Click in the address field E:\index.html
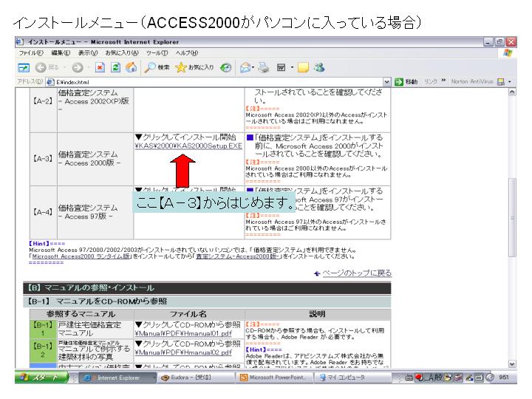 pyautogui.click(x=219, y=82)
